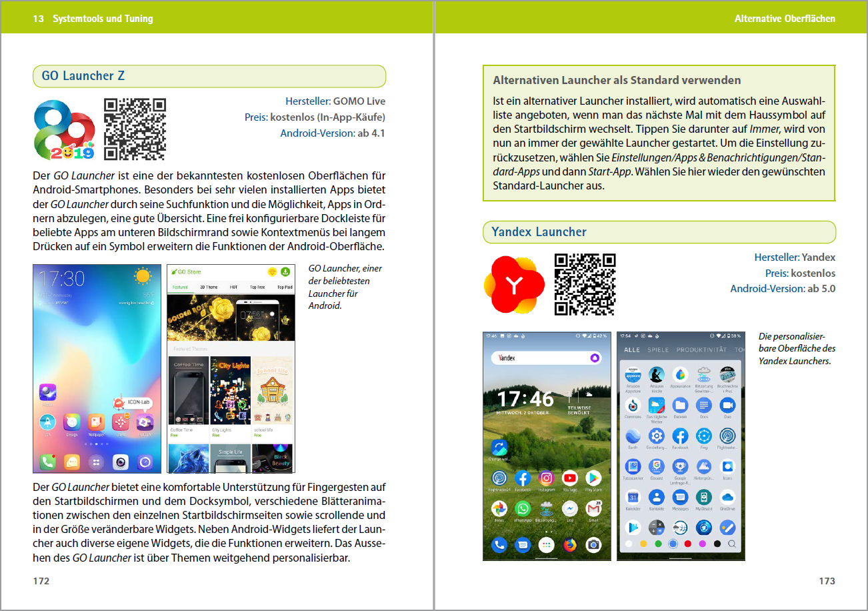
Task: Pick the black color filter dot
Action: 717,544
